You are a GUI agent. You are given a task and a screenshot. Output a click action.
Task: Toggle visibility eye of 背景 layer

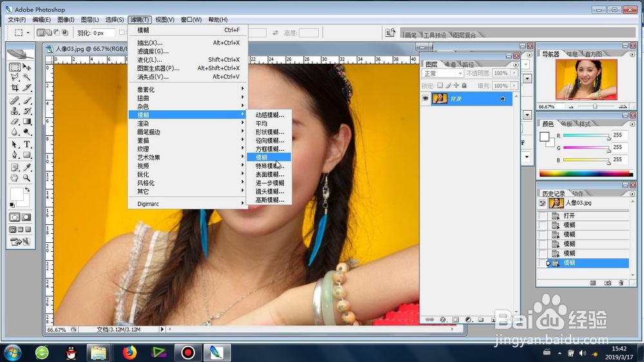426,99
